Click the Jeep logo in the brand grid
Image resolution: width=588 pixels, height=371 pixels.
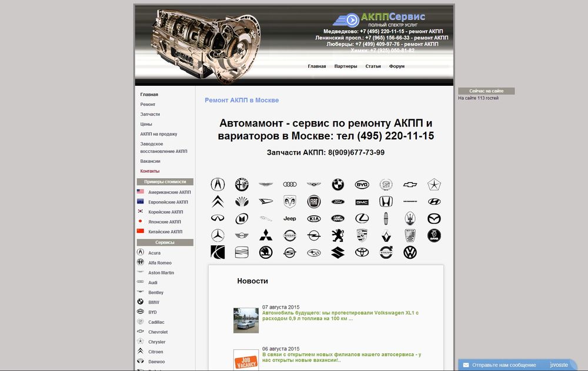click(x=290, y=219)
